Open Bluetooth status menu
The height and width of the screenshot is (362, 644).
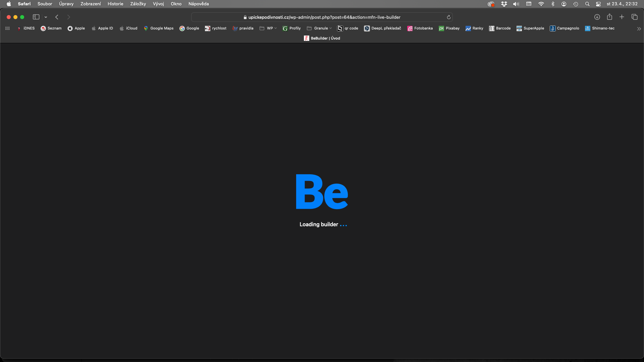pyautogui.click(x=553, y=4)
